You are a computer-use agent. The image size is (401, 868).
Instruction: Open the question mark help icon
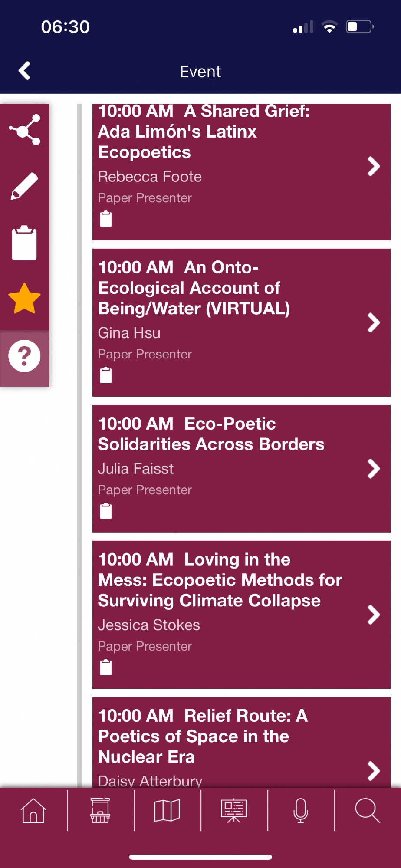[x=25, y=356]
